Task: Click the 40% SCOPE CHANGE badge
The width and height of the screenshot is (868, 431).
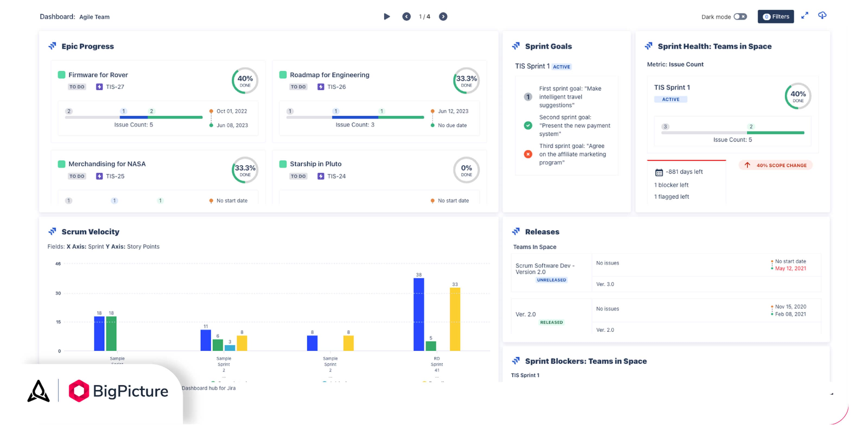Action: 776,165
